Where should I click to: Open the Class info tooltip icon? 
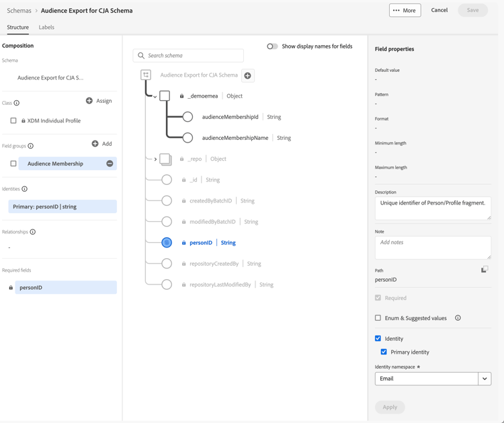pyautogui.click(x=17, y=103)
